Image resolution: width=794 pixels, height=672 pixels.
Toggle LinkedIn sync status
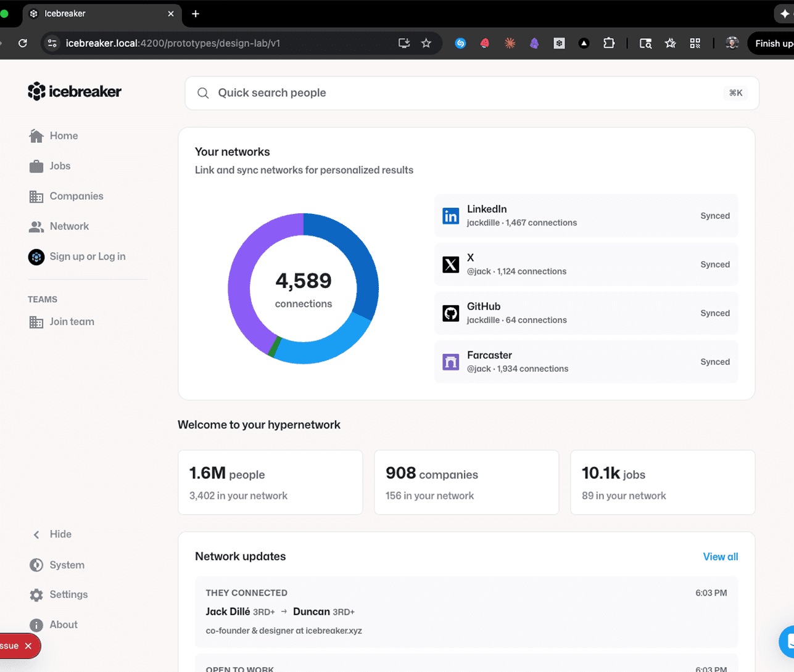714,216
